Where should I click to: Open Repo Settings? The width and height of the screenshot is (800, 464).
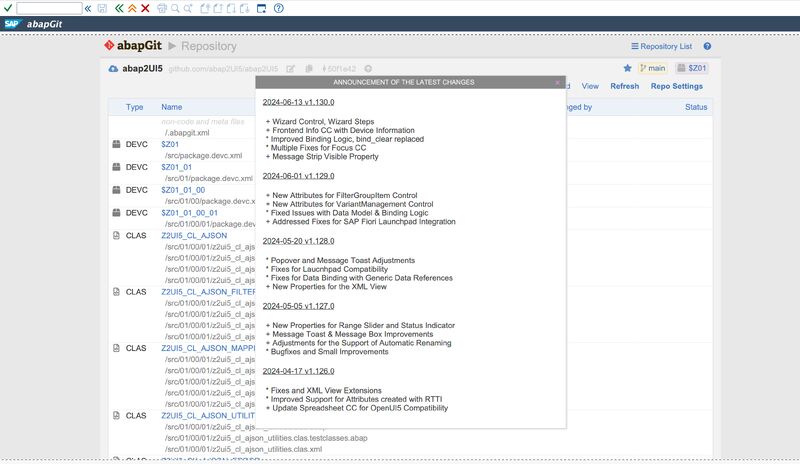677,86
